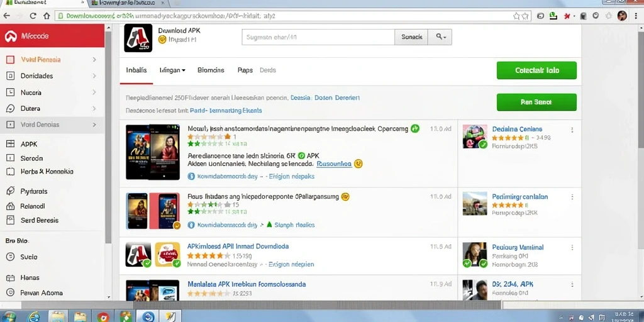Open the Mingan dropdown tab
The image size is (644, 322).
click(x=172, y=70)
